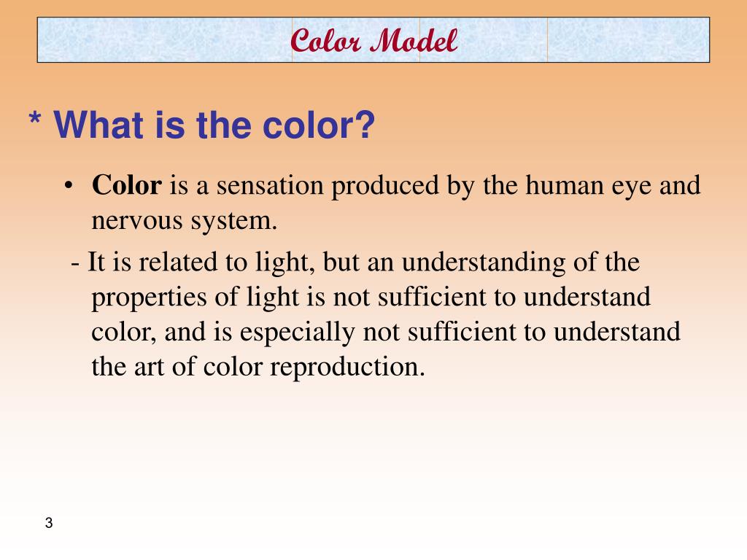The height and width of the screenshot is (560, 747).
Task: Click the slide number 3
Action: pos(49,523)
